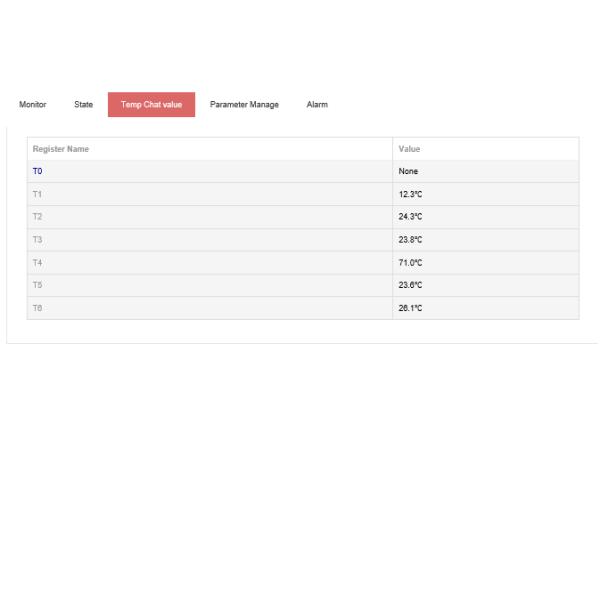Image resolution: width=600 pixels, height=600 pixels.
Task: Click the None value for T0
Action: click(x=408, y=172)
